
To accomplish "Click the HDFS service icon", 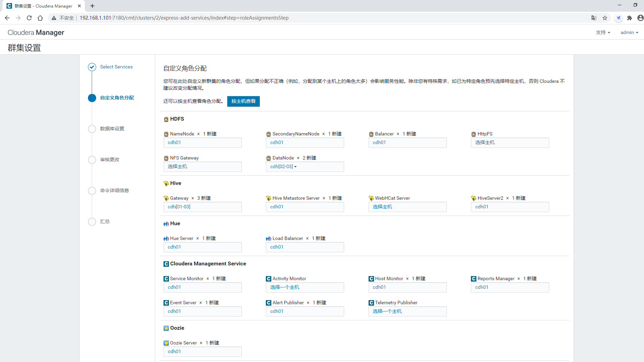I will point(166,119).
